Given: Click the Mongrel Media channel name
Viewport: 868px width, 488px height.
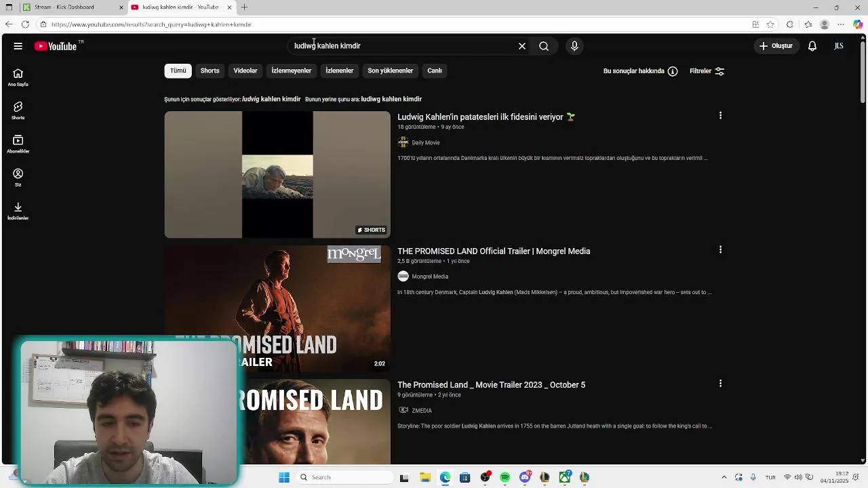Looking at the screenshot, I should click(430, 276).
